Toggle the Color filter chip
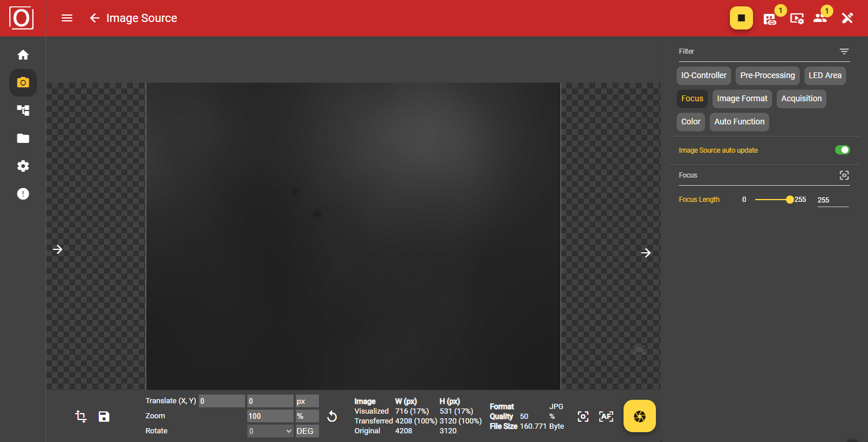 [691, 121]
